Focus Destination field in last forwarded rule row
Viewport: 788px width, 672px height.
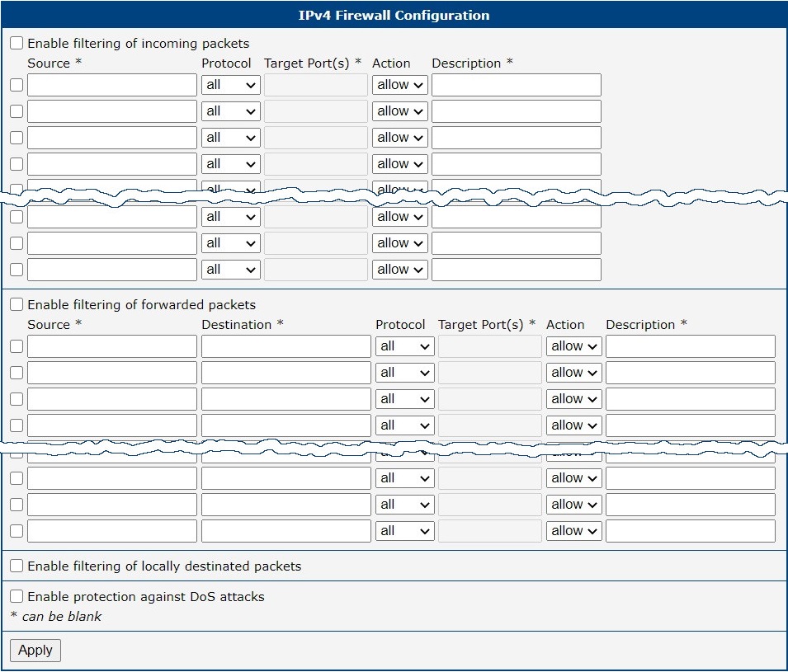pyautogui.click(x=286, y=531)
